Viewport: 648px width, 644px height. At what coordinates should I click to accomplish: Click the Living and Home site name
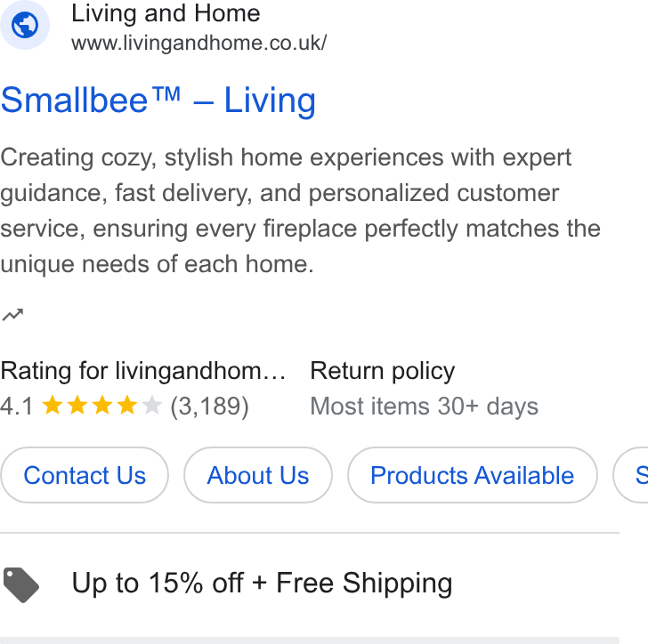166,13
